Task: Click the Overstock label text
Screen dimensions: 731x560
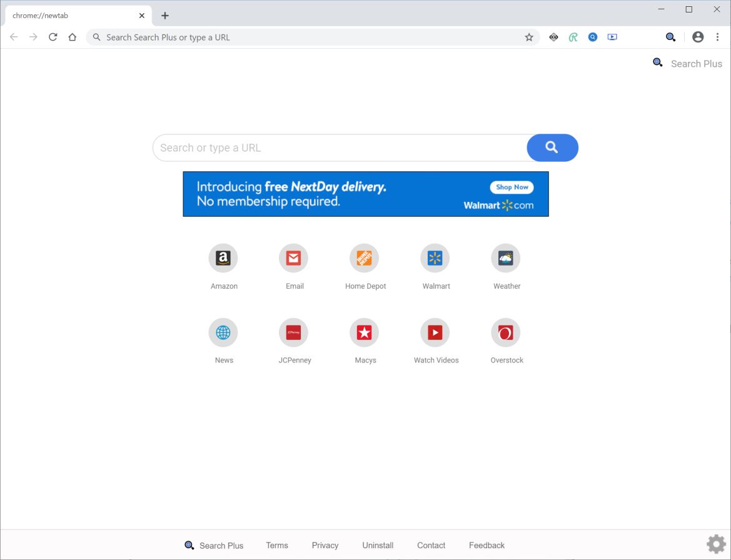Action: pos(507,360)
